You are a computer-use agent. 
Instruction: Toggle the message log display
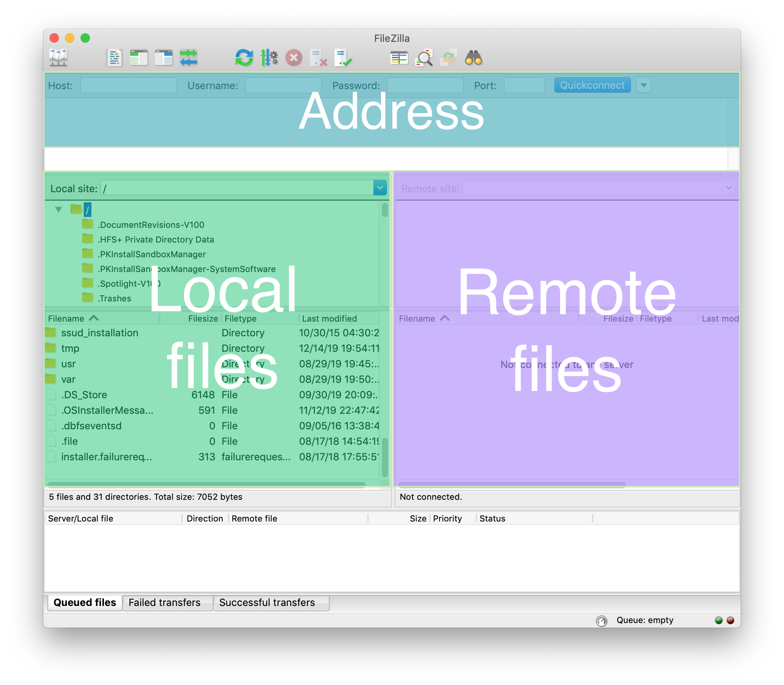114,58
